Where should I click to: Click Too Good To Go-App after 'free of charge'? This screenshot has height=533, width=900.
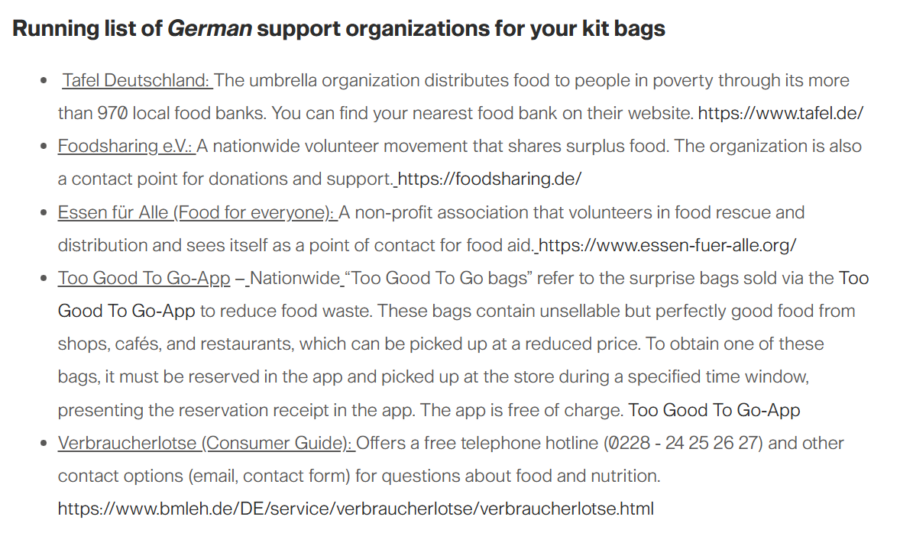tap(714, 410)
